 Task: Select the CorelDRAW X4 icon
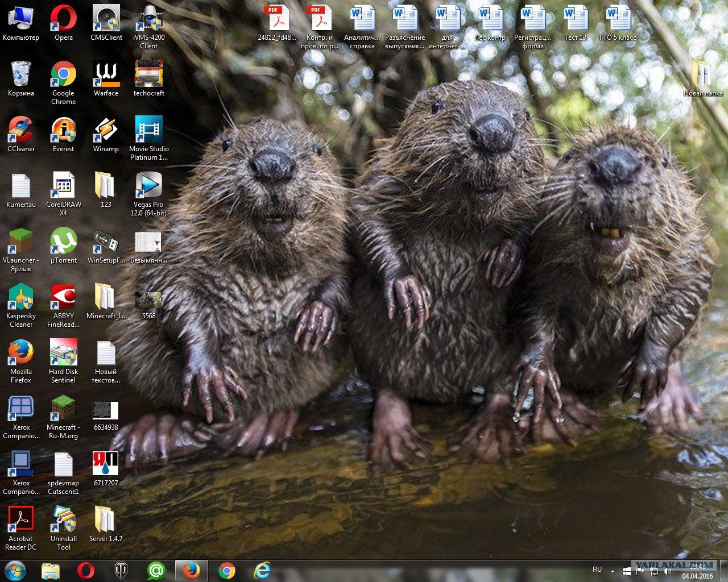click(63, 186)
